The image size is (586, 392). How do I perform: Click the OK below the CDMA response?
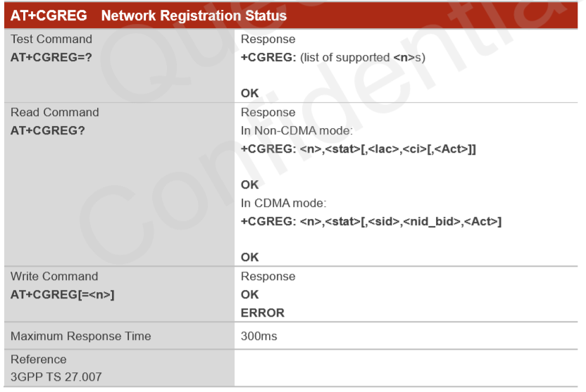[x=250, y=258]
